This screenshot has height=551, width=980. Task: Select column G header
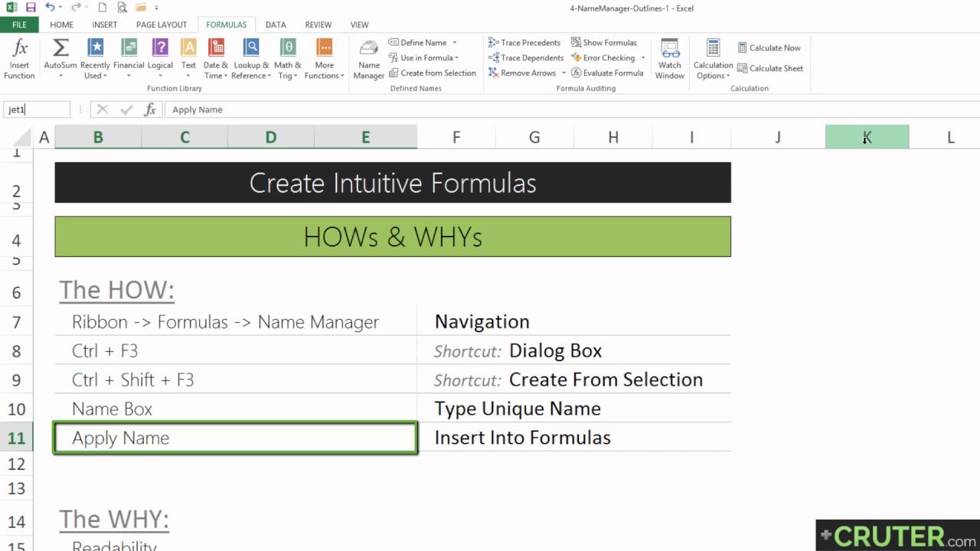click(534, 137)
